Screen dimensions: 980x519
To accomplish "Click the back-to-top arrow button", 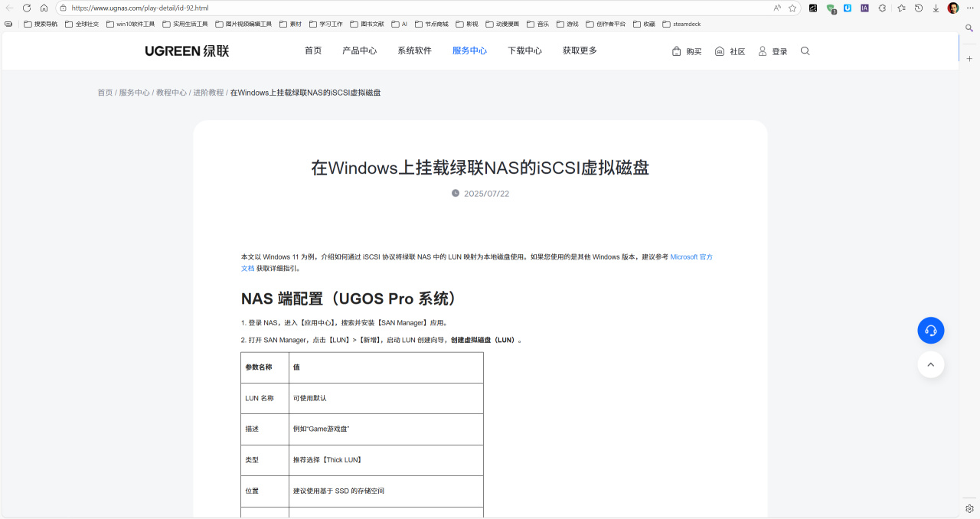I will 930,364.
